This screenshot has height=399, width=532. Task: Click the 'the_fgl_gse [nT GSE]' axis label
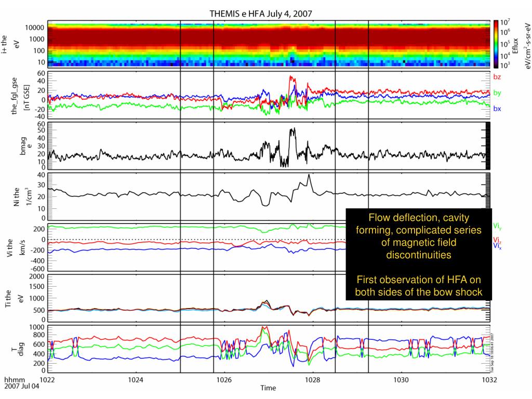[x=20, y=96]
